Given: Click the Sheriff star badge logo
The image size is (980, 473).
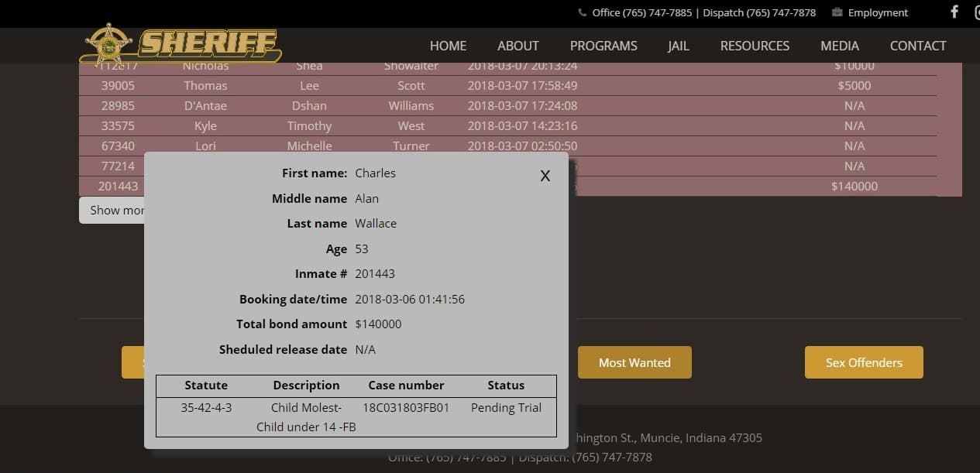Looking at the screenshot, I should (108, 45).
